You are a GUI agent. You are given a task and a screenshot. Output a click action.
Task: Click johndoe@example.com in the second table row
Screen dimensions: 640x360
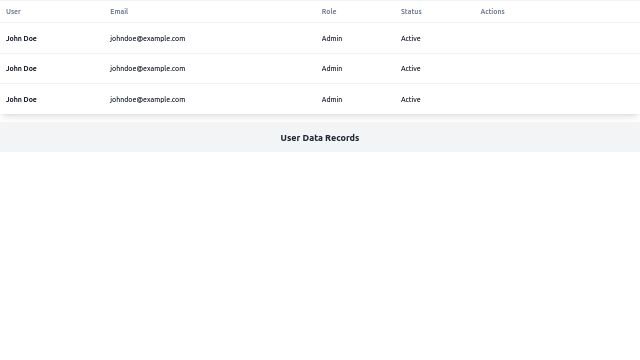pos(147,69)
